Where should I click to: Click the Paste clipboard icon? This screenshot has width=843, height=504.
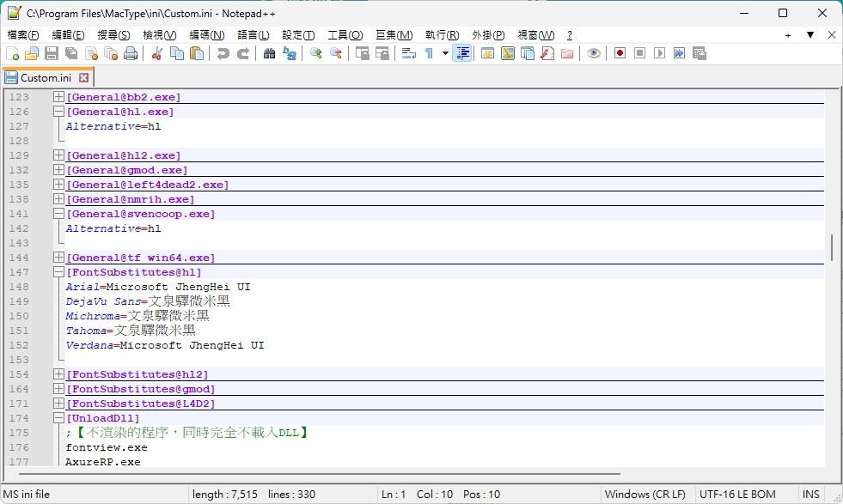click(x=197, y=53)
